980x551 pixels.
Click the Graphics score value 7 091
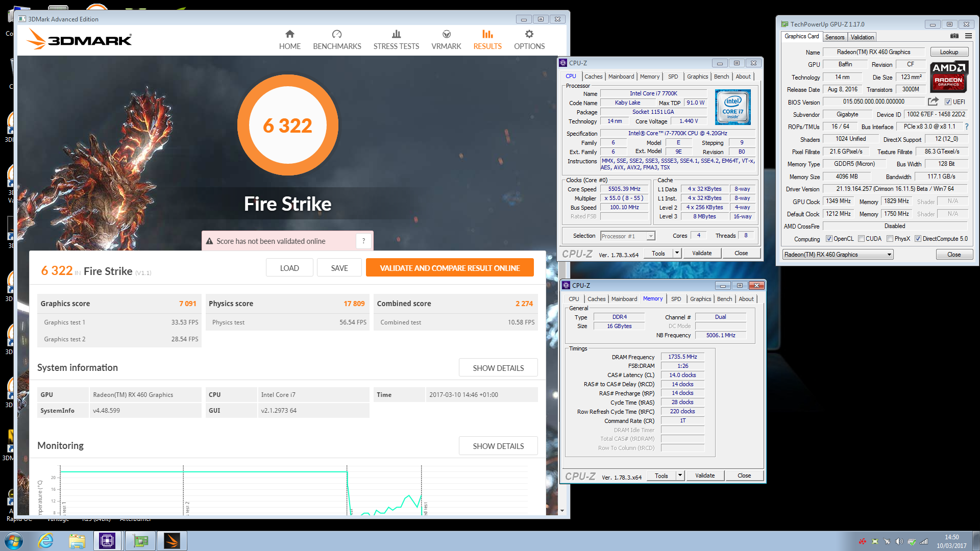(x=187, y=304)
